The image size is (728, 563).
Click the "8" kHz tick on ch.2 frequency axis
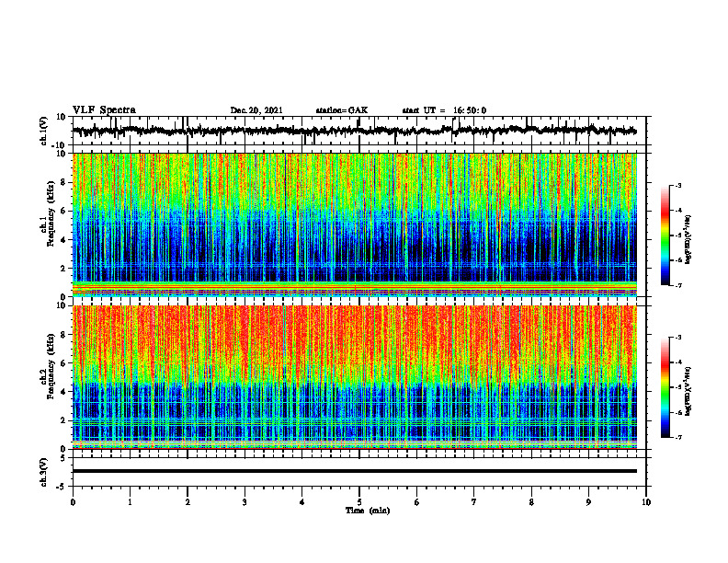[x=64, y=335]
